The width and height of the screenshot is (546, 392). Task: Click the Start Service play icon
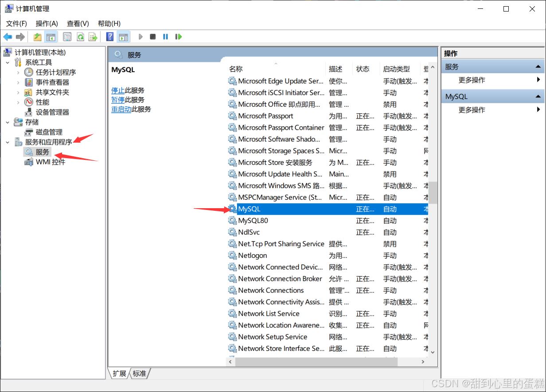click(140, 37)
